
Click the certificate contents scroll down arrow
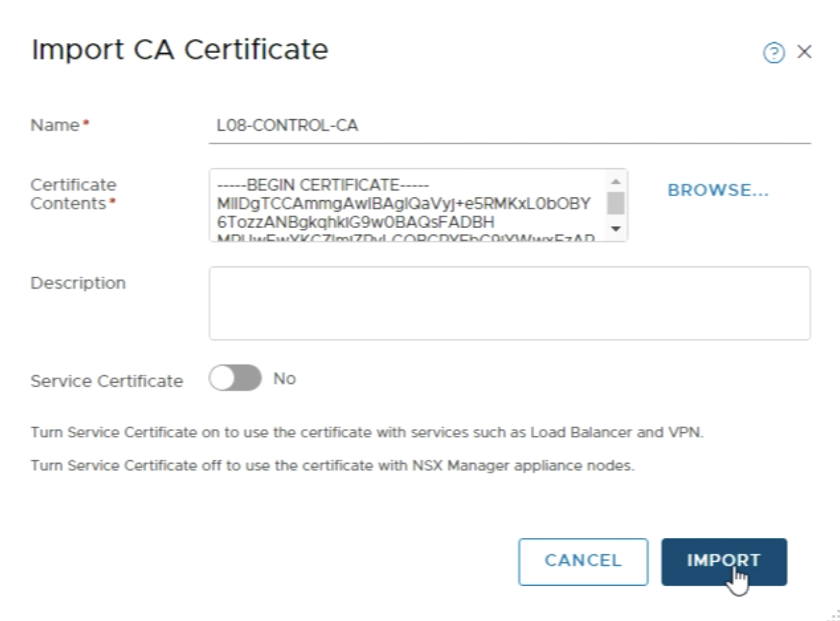click(x=615, y=229)
